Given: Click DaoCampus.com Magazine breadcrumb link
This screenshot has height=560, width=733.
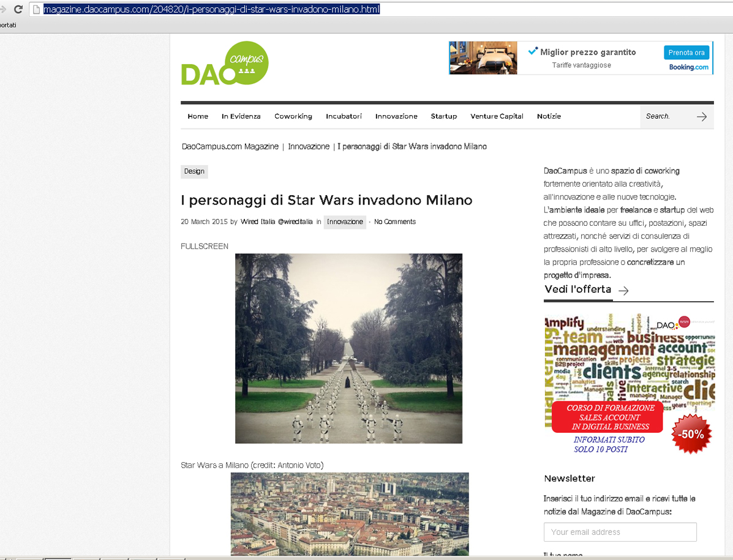Looking at the screenshot, I should pos(230,147).
